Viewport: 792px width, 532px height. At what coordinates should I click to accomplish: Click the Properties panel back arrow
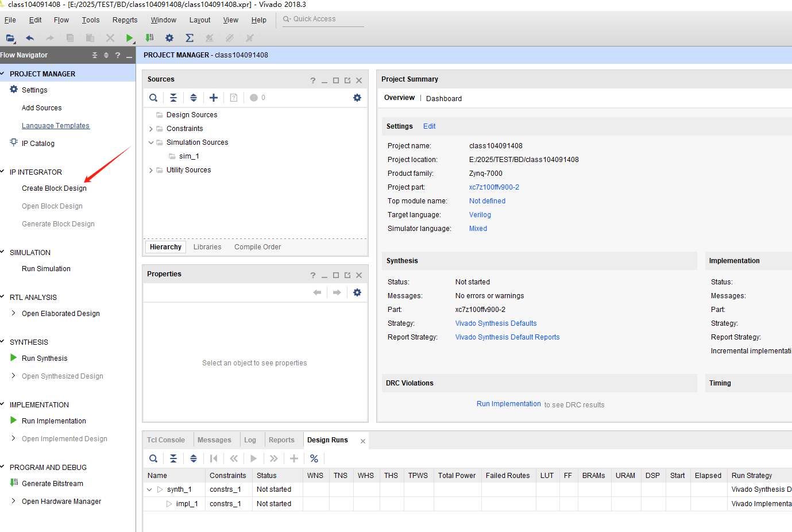[317, 292]
